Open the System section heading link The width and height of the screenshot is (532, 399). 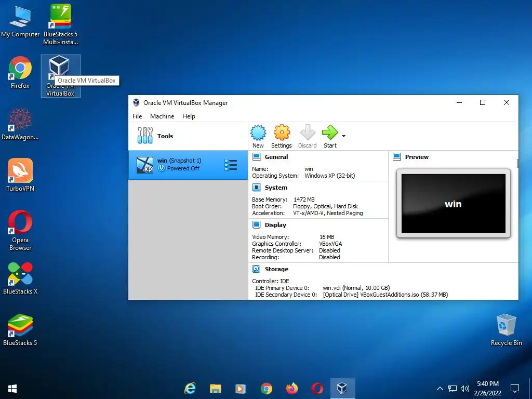tap(276, 187)
